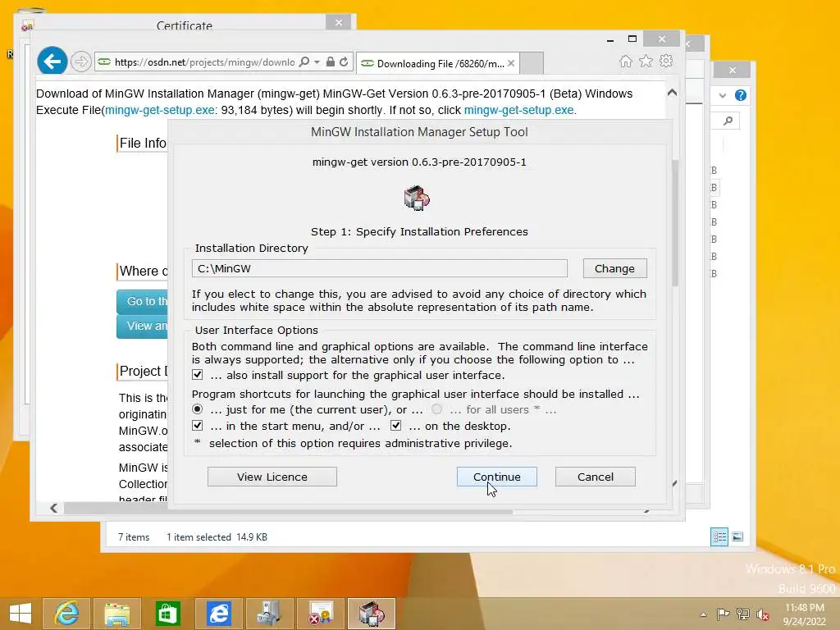Select 'for all users' radio button
The width and height of the screenshot is (840, 630).
pyautogui.click(x=437, y=409)
